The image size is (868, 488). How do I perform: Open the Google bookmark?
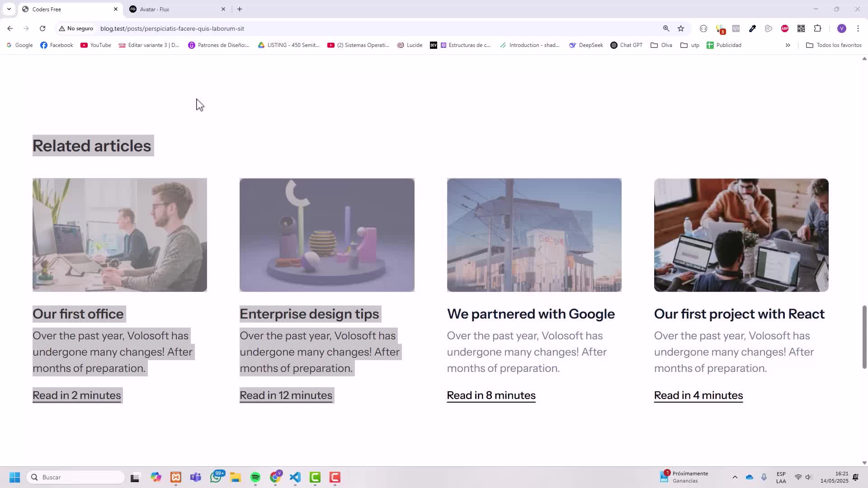click(x=19, y=45)
